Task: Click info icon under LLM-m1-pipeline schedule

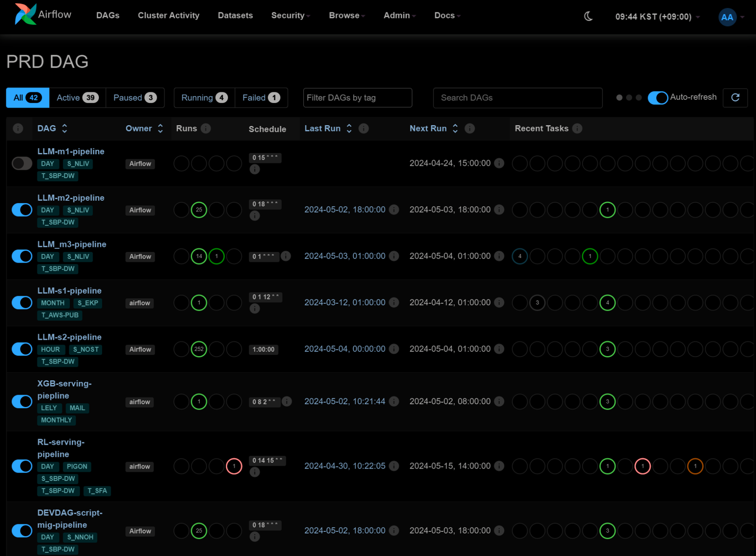Action: [255, 169]
